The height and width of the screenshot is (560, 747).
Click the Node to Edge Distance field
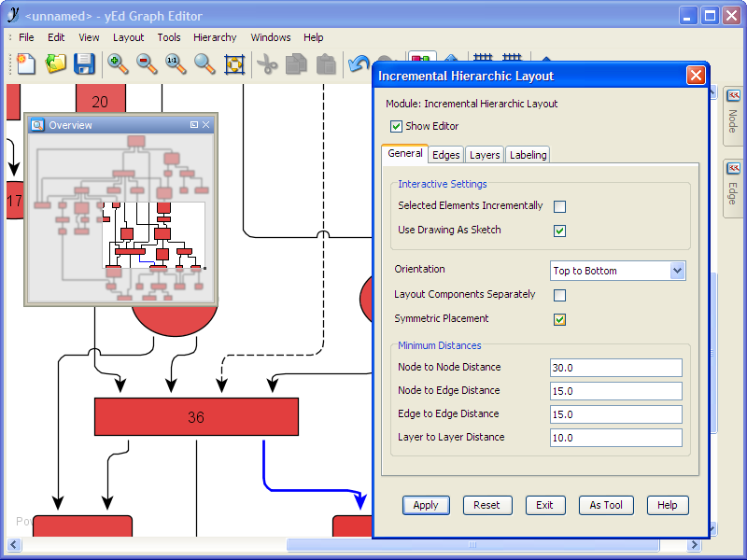616,391
